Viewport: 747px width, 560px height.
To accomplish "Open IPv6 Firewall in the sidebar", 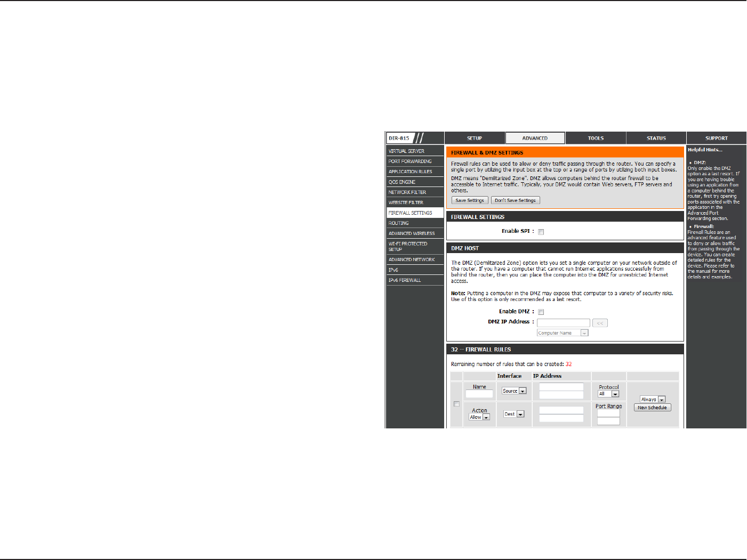I will pos(415,280).
